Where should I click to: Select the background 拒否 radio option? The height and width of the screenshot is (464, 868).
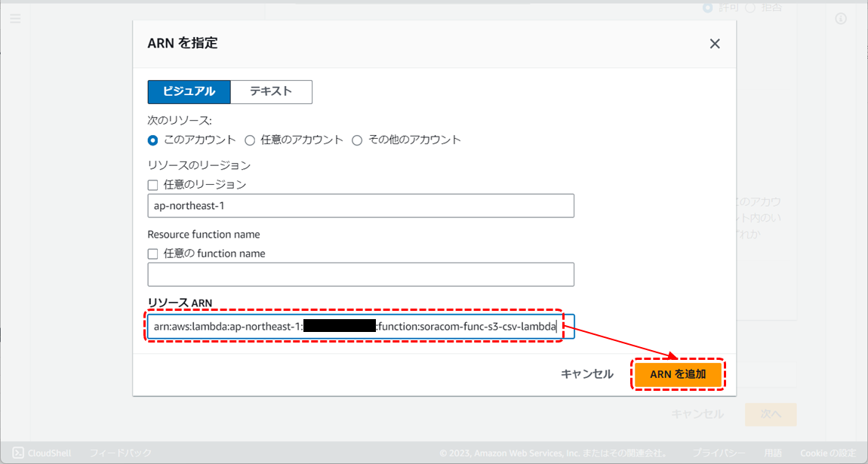coord(751,8)
